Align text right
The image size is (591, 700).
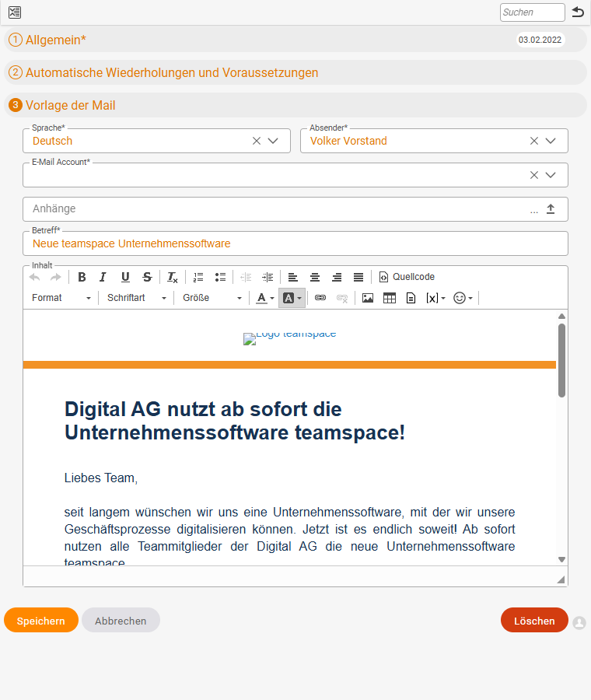tap(337, 277)
